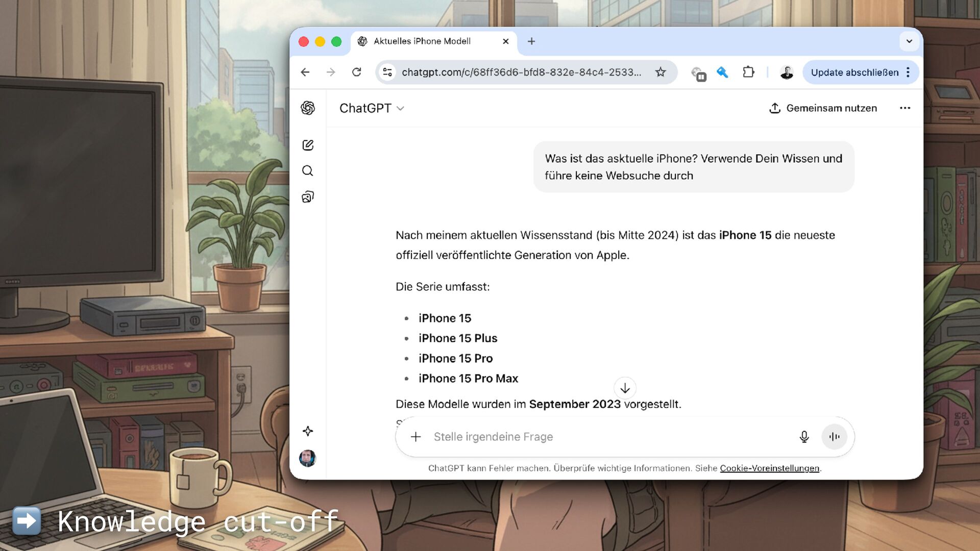This screenshot has height=551, width=980.
Task: Click the microphone dictation icon
Action: tap(804, 437)
